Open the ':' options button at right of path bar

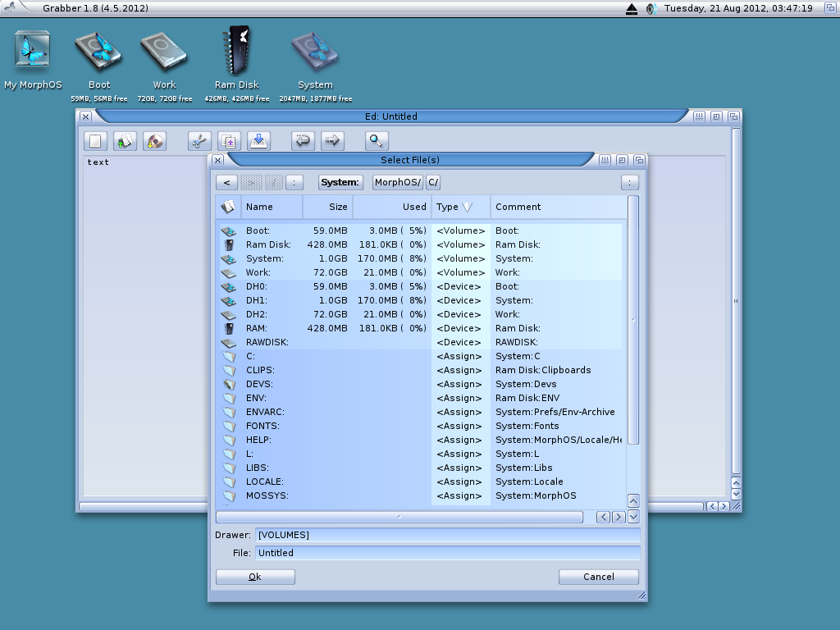pos(629,183)
